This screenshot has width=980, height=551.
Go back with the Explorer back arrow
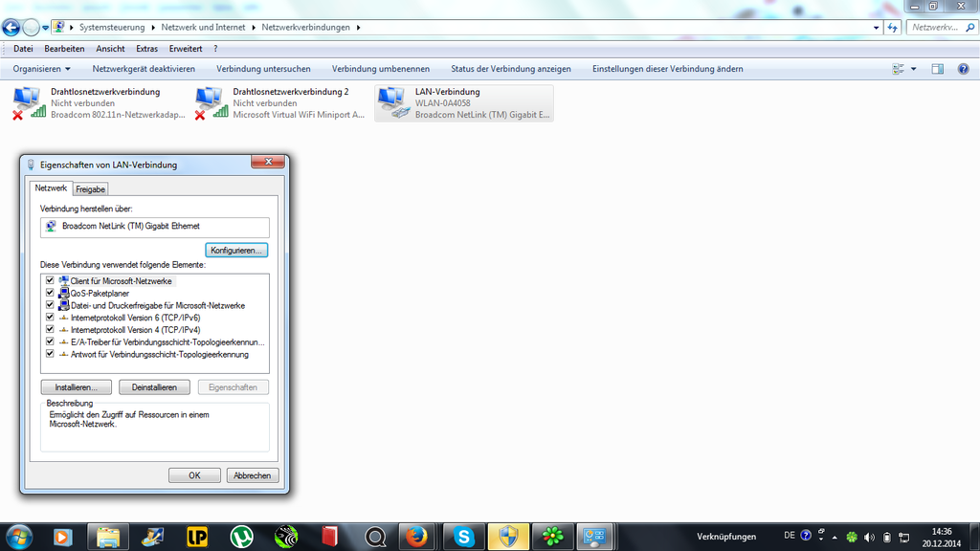tap(11, 28)
